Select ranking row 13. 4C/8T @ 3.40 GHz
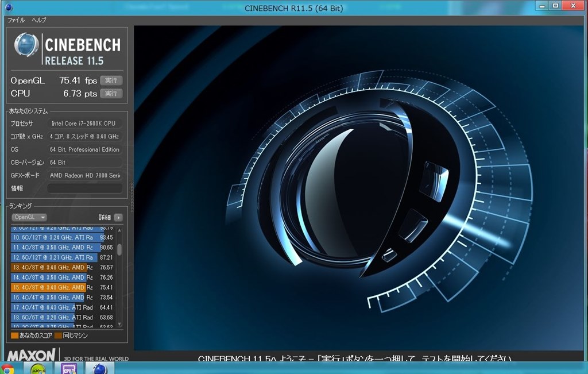The image size is (588, 374). [62, 268]
